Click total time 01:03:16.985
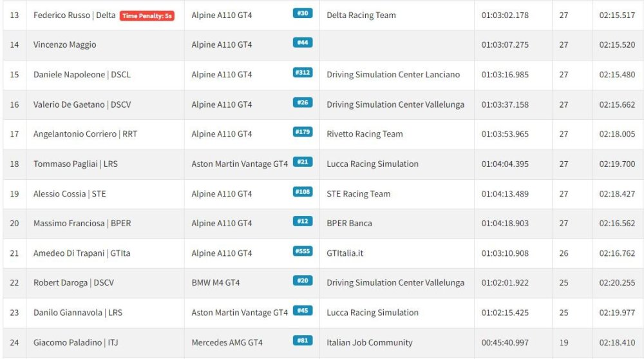The height and width of the screenshot is (359, 644). pyautogui.click(x=505, y=74)
